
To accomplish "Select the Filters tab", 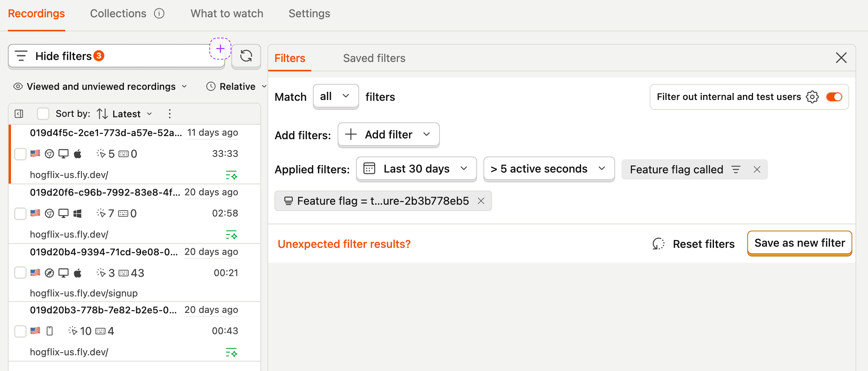I will point(290,58).
